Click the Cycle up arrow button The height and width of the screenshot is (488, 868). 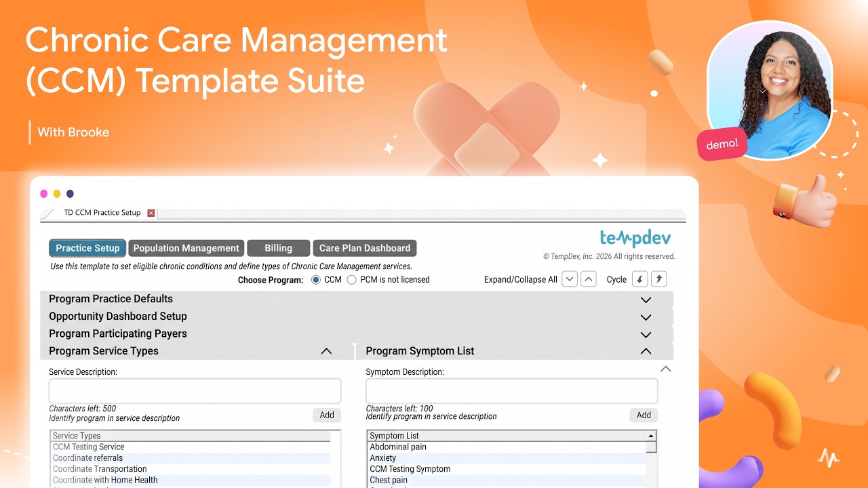(658, 279)
